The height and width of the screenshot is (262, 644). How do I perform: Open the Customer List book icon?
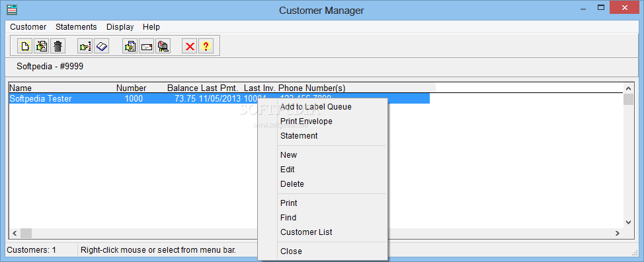coord(101,46)
